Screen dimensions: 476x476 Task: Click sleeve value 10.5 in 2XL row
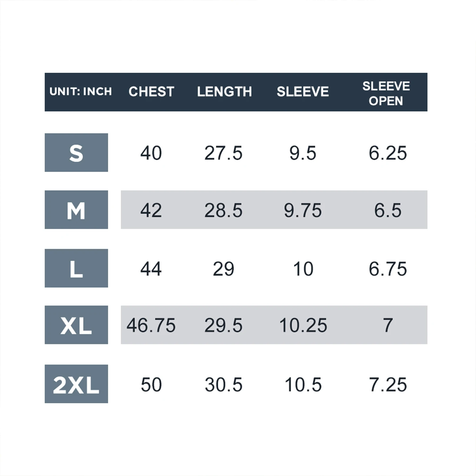[303, 385]
